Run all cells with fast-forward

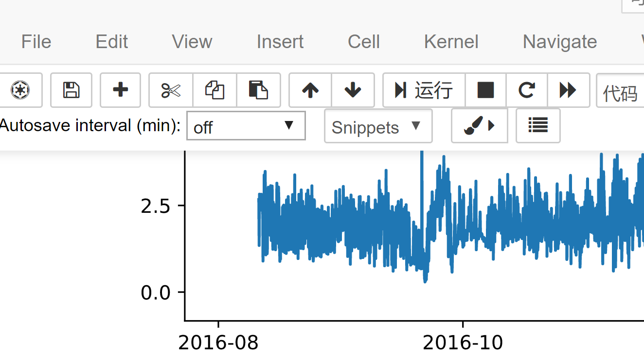[568, 90]
